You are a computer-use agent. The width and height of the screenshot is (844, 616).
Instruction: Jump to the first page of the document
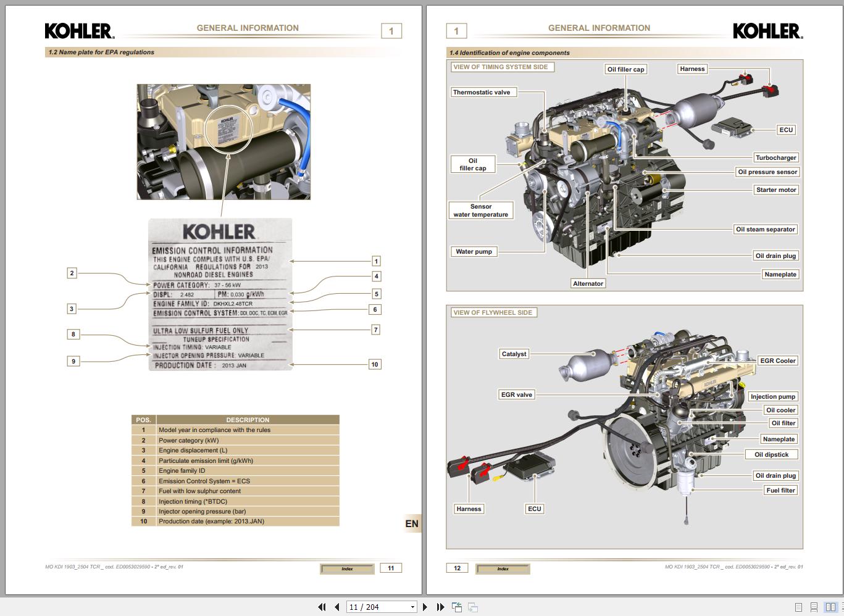tap(322, 607)
